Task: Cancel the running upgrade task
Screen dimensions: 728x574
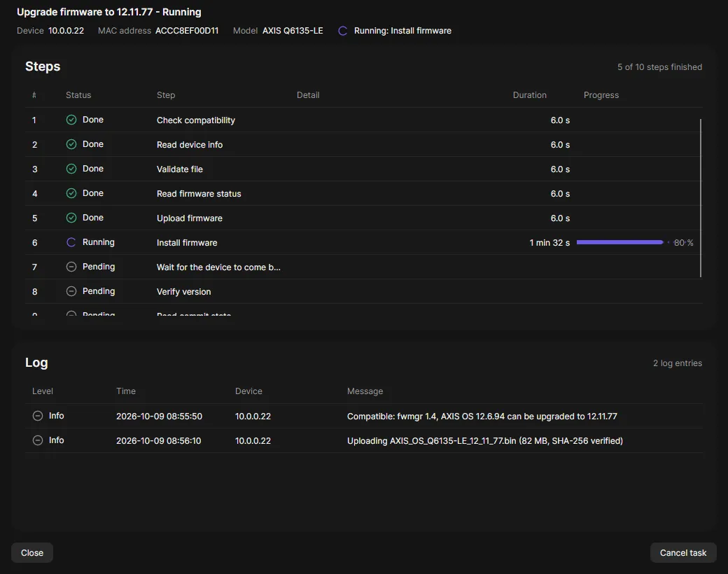Action: [683, 552]
